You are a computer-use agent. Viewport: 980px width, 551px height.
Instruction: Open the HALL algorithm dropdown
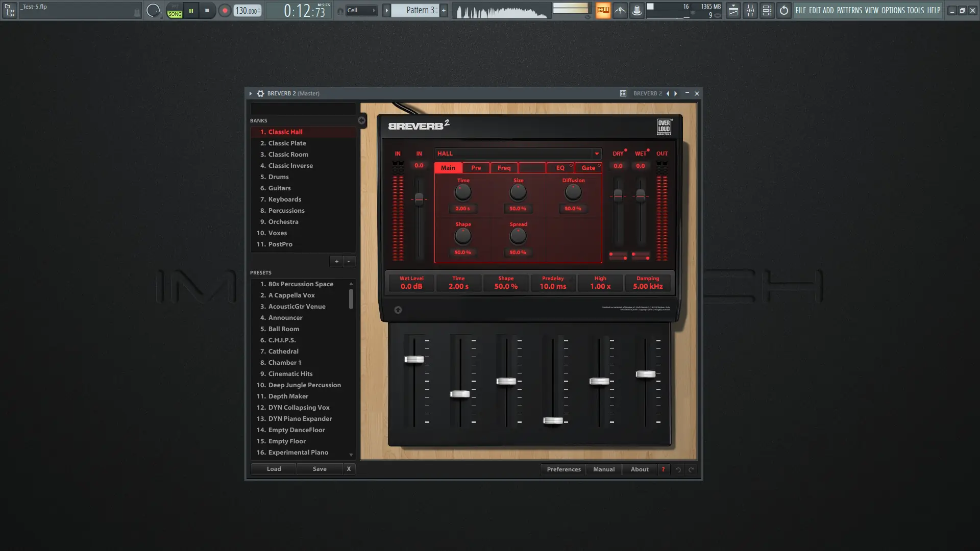click(596, 154)
